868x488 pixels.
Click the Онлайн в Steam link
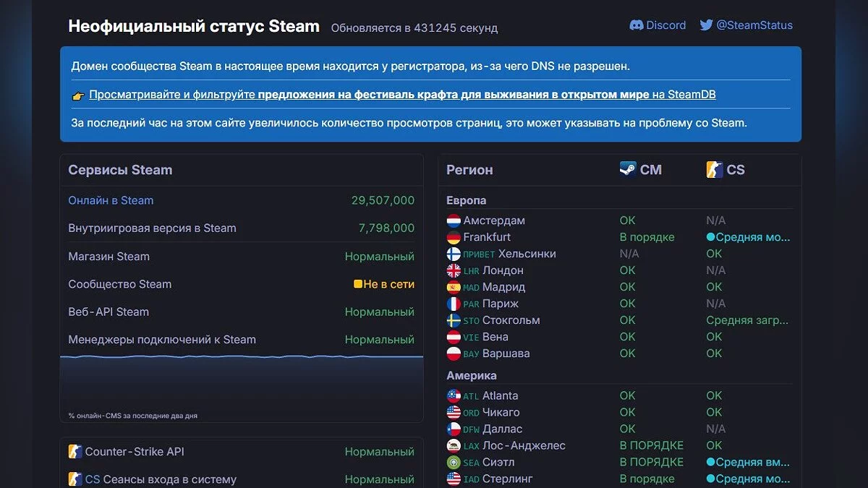[x=111, y=200]
